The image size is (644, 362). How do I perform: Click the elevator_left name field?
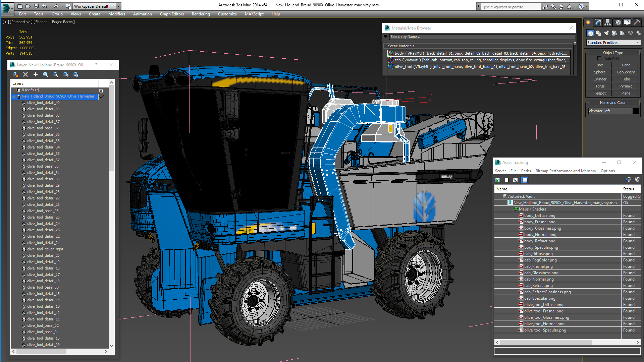[610, 111]
